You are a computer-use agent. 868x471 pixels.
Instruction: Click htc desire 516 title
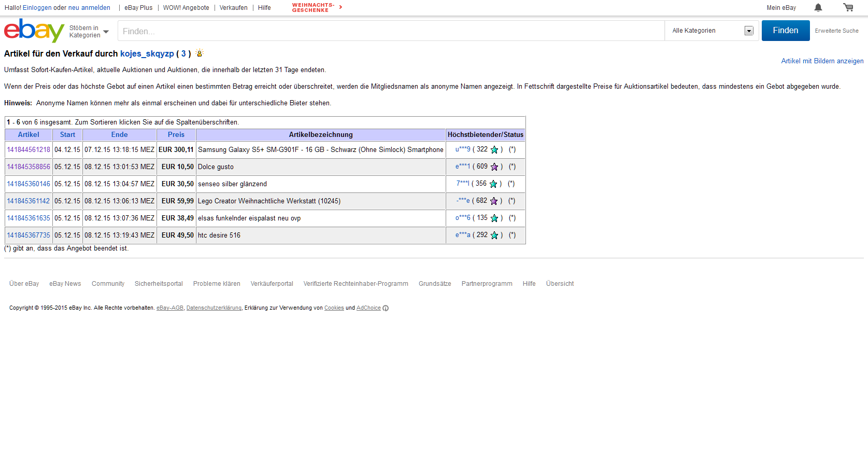[219, 235]
